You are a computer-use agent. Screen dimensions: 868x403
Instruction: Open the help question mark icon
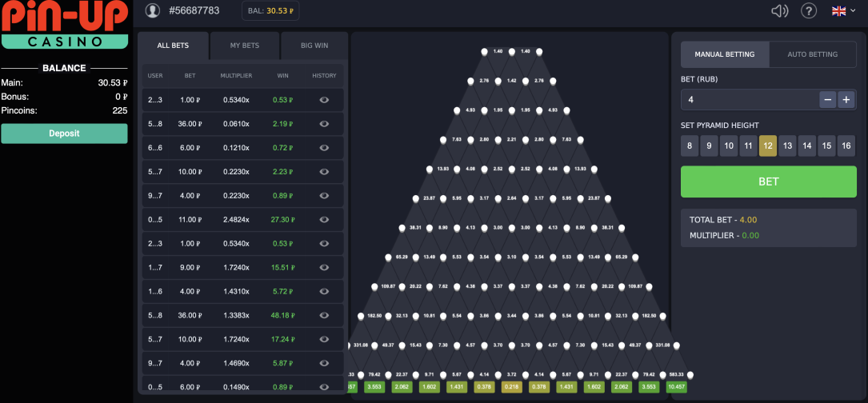coord(809,10)
